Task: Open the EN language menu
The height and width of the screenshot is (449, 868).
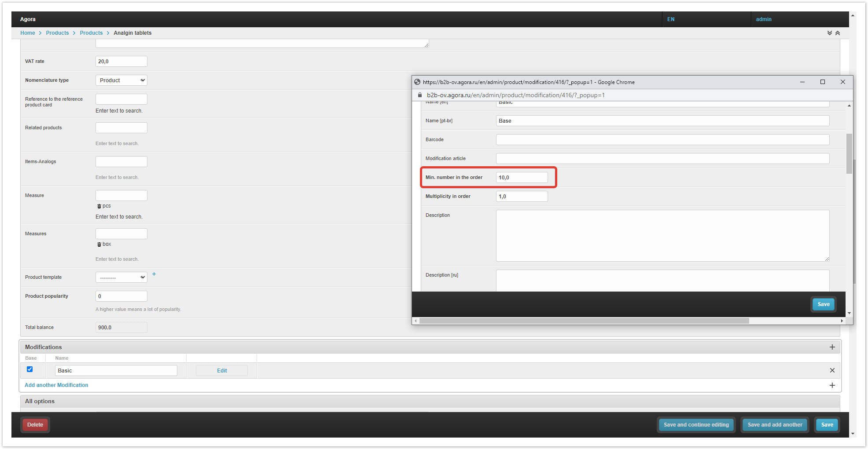Action: (x=671, y=19)
